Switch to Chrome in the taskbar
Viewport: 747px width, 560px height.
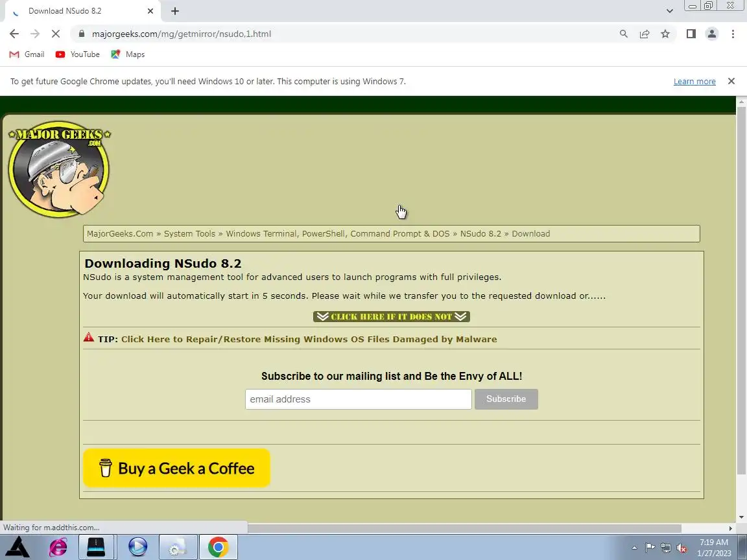[218, 546]
